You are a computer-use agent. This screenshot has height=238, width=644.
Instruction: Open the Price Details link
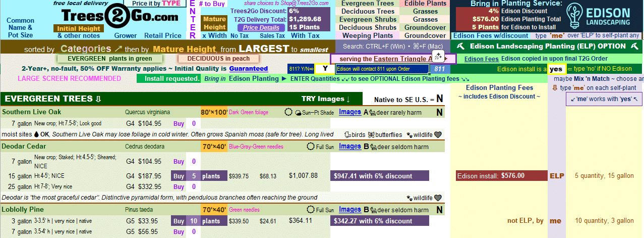click(261, 28)
